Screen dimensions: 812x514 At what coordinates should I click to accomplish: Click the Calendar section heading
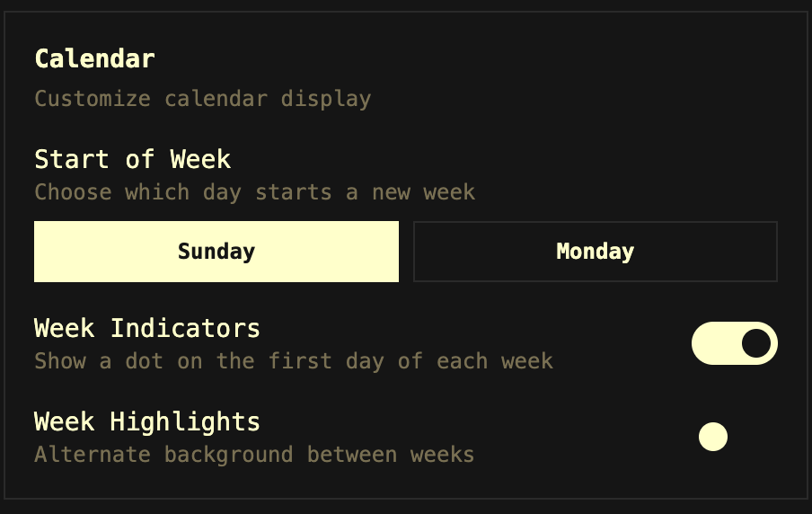point(94,59)
